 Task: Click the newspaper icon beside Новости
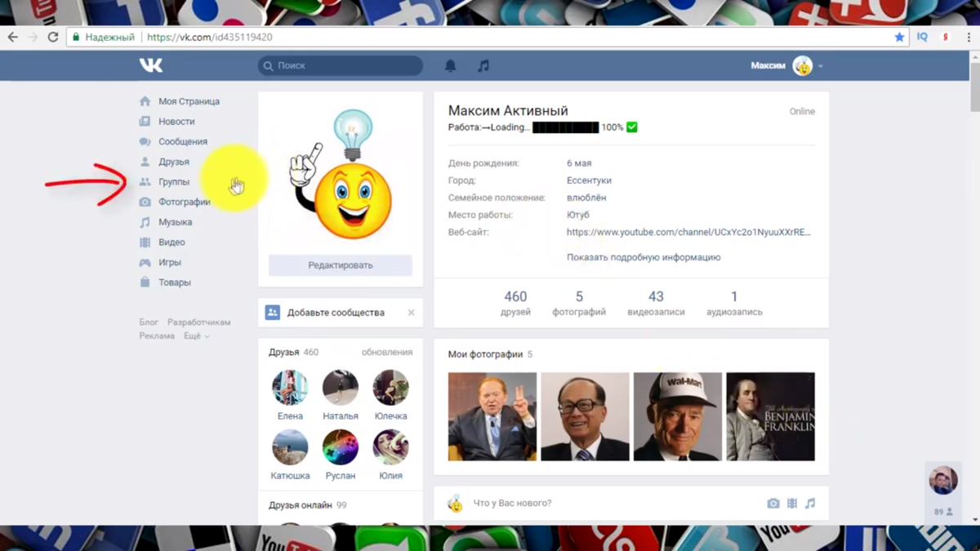click(145, 122)
